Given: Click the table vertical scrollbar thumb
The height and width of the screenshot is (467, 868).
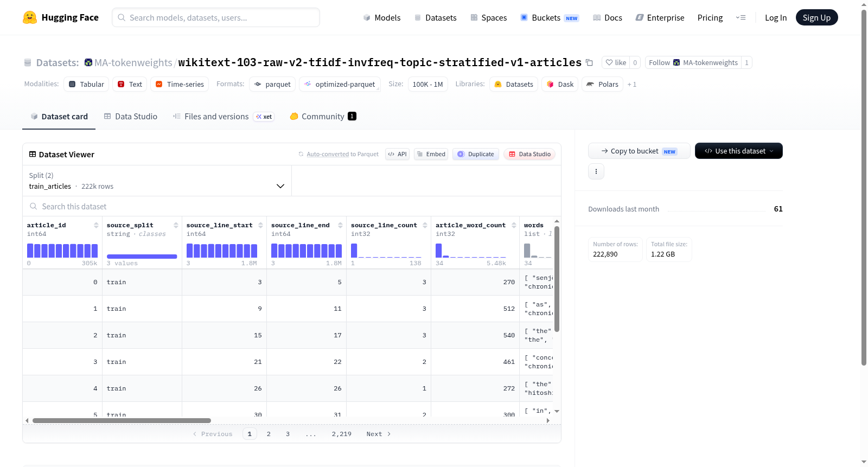Looking at the screenshot, I should coord(557,279).
